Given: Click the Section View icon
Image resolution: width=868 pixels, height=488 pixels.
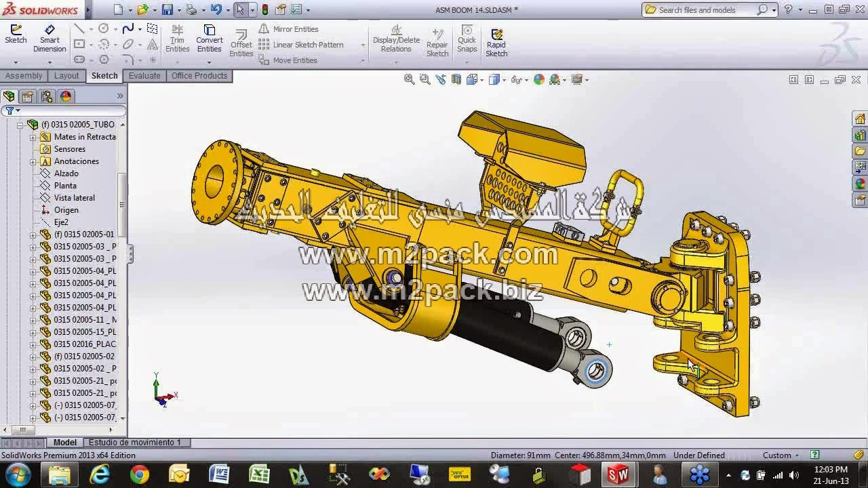Looking at the screenshot, I should click(x=456, y=79).
